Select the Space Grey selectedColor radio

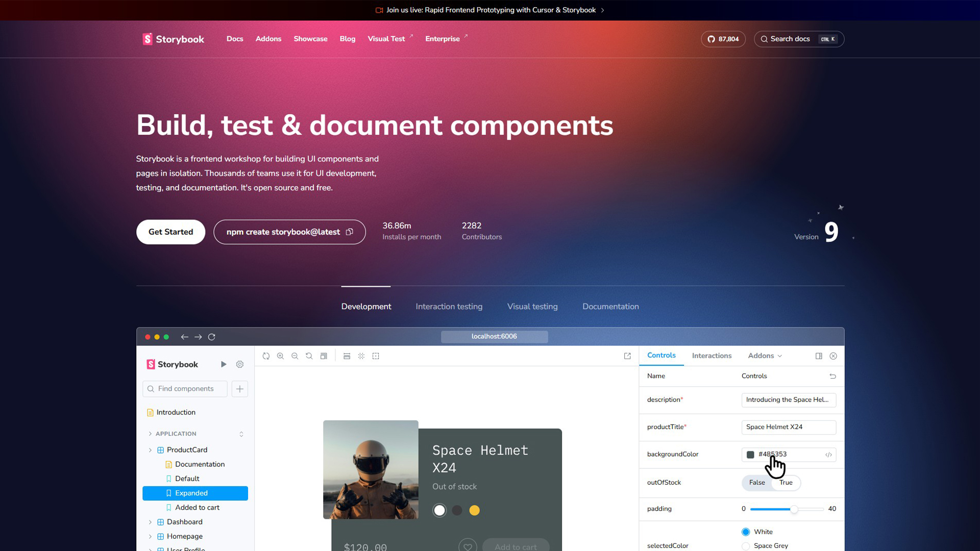(x=746, y=546)
